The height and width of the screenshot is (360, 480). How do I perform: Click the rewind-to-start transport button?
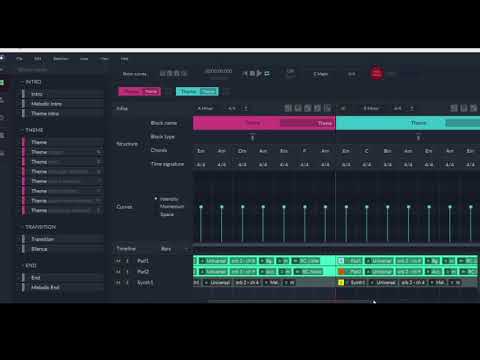point(245,73)
